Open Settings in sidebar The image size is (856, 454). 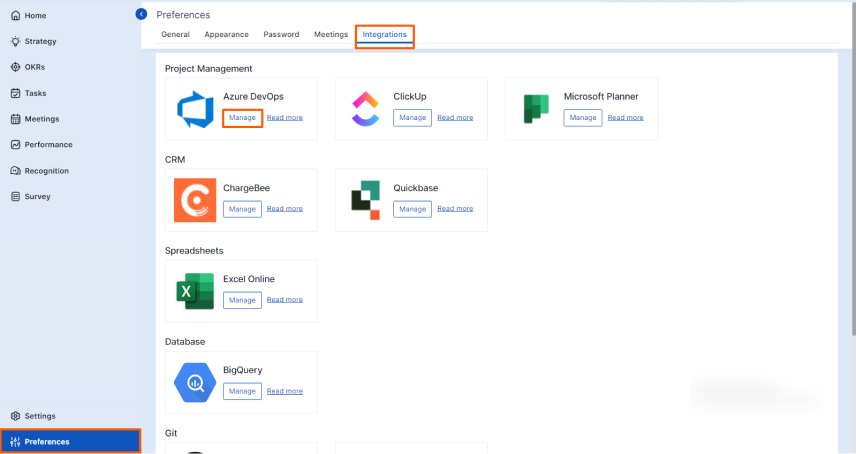click(40, 416)
